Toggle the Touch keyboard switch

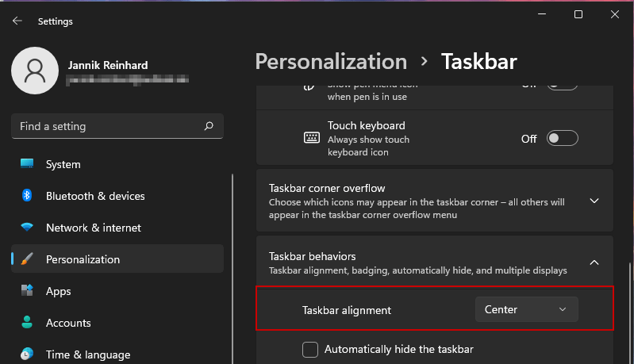[563, 139]
